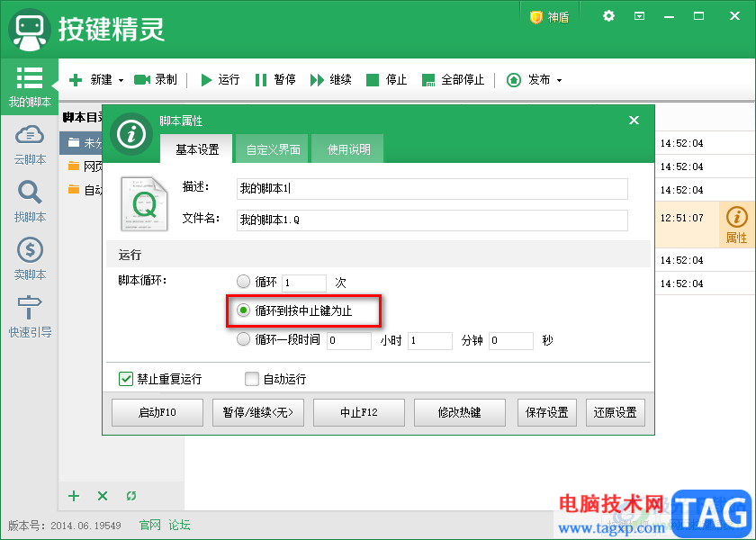The width and height of the screenshot is (756, 540).
Task: Enable 自动运行 checkbox
Action: [252, 379]
